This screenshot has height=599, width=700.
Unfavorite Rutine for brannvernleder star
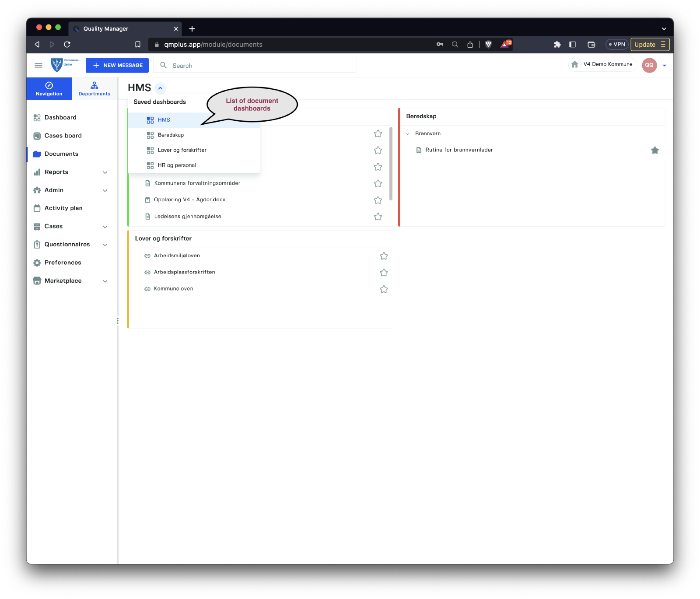[654, 150]
